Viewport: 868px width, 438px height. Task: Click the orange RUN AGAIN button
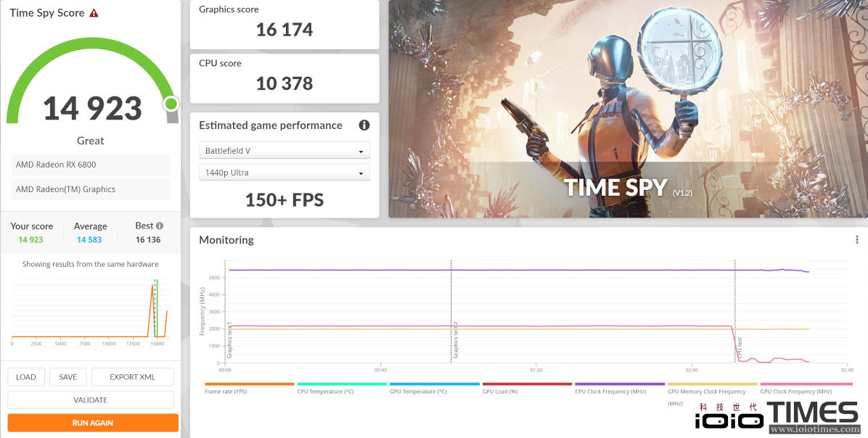(x=93, y=423)
